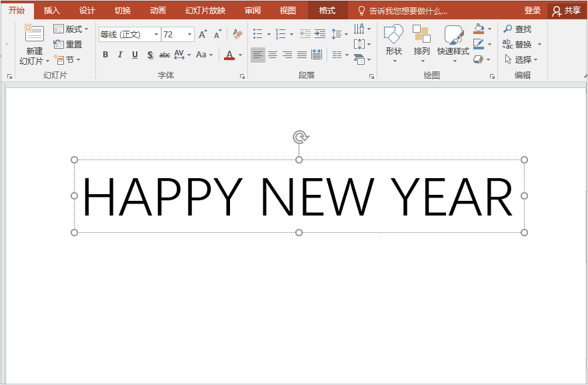This screenshot has height=385, width=588.
Task: Switch to the 设计 Design tab
Action: coord(87,11)
